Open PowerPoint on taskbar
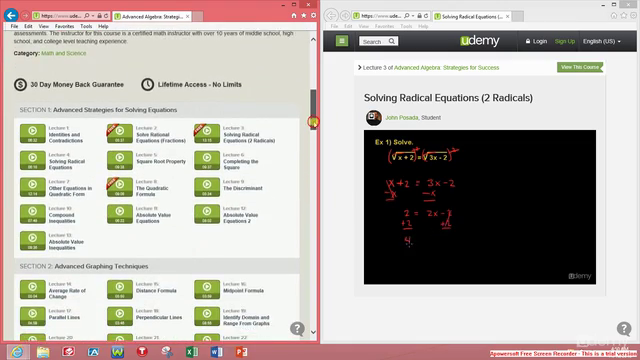The image size is (640, 360). tap(242, 352)
